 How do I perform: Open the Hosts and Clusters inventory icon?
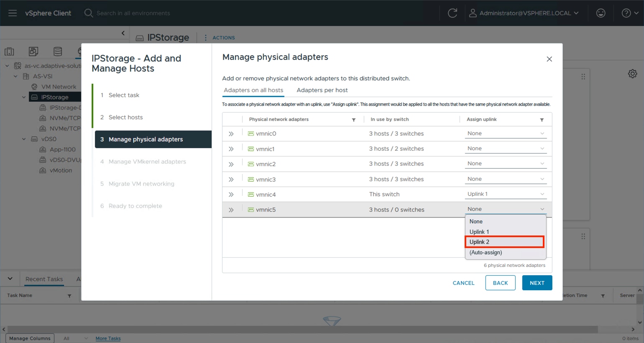tap(9, 51)
